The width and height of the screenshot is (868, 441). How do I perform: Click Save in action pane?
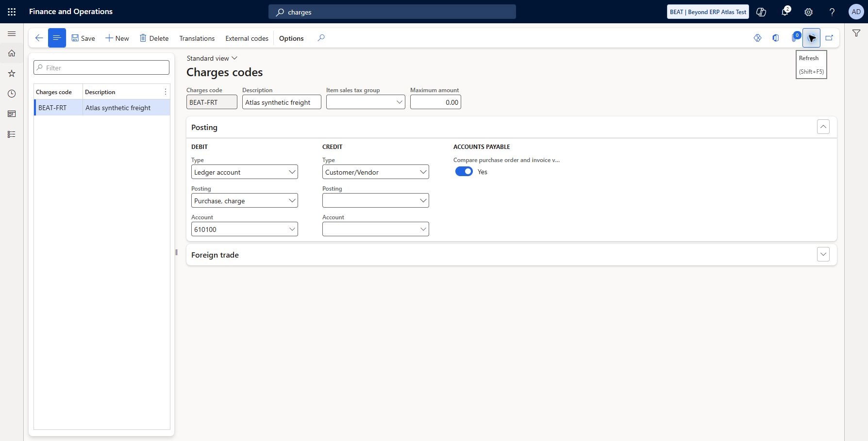pos(83,38)
